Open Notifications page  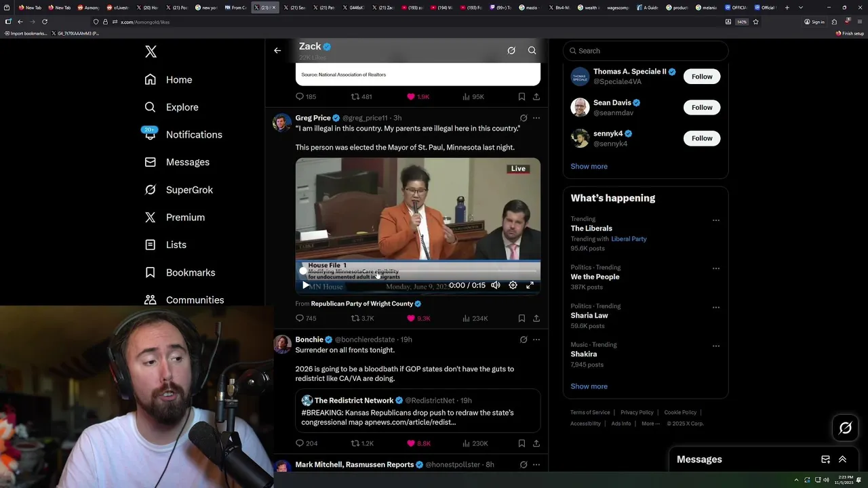click(x=184, y=134)
